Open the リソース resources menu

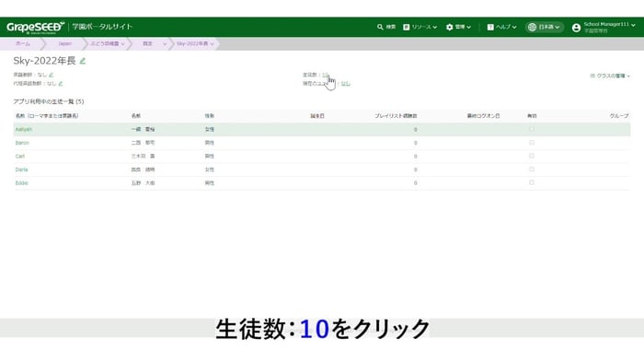420,27
